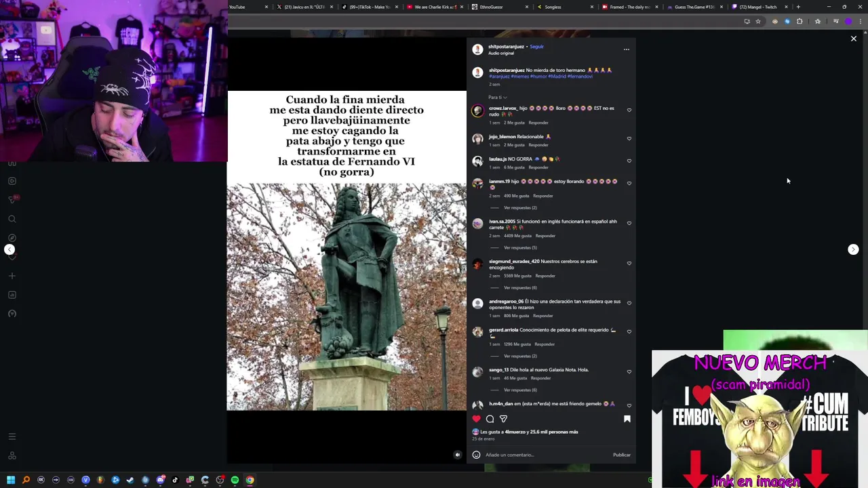Reply to laulau.js's comment

pyautogui.click(x=538, y=167)
